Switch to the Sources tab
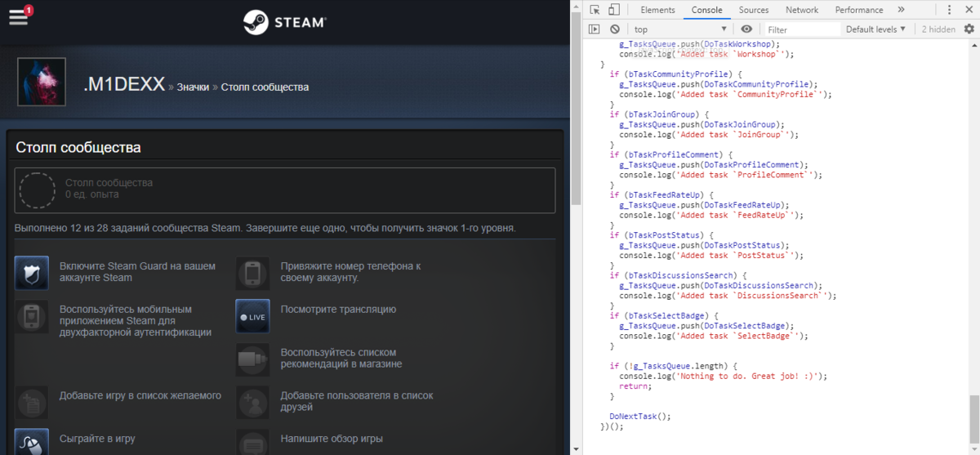Viewport: 980px width, 455px height. tap(754, 10)
